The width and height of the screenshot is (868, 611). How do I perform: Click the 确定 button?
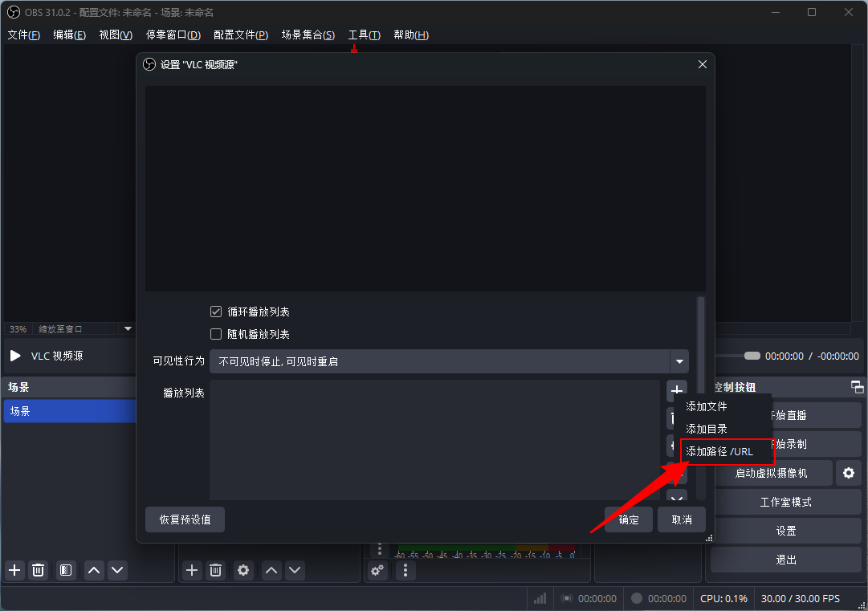[629, 519]
